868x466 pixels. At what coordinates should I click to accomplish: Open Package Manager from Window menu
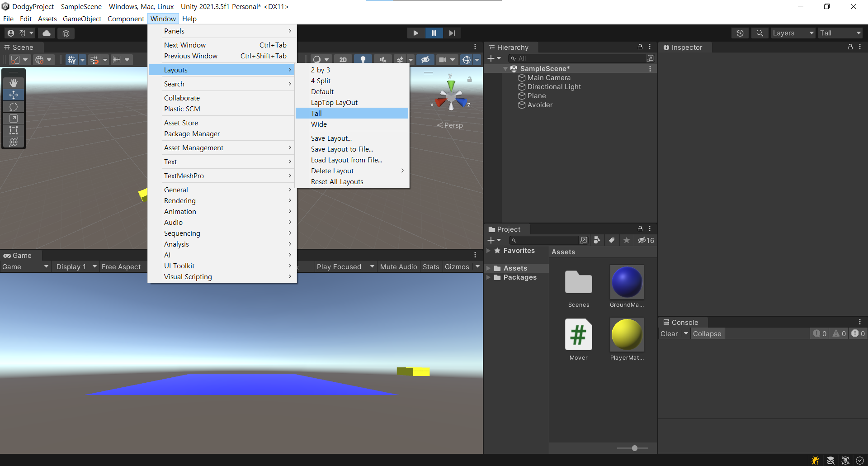(222, 133)
